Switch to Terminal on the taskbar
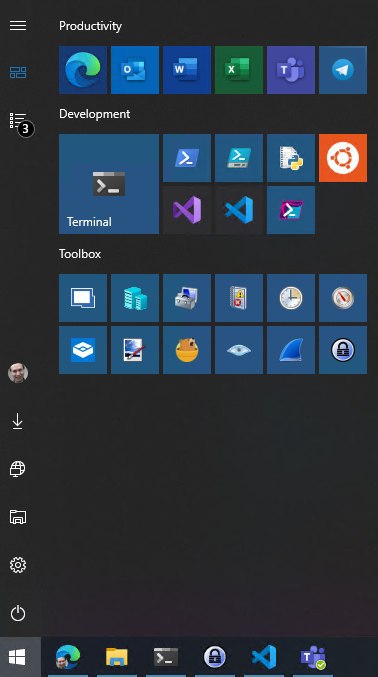 (166, 657)
